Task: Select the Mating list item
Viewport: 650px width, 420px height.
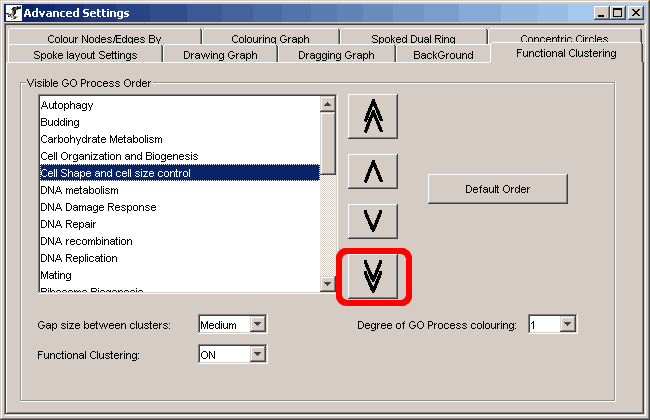Action: (x=56, y=275)
